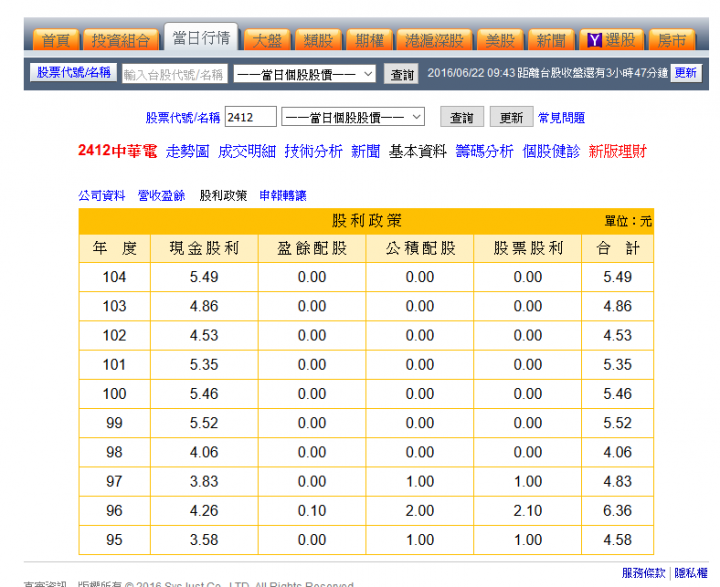
Task: Click the 2412中華電 stock title
Action: 118,151
